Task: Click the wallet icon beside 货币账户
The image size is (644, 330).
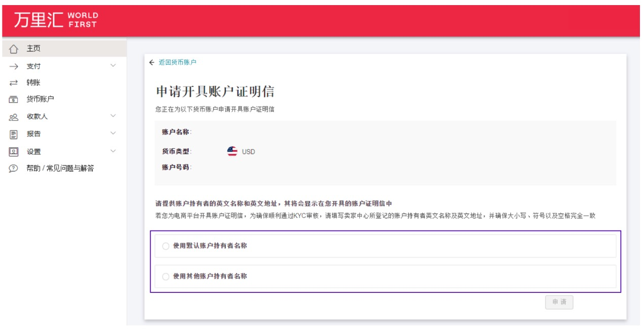Action: pos(14,100)
